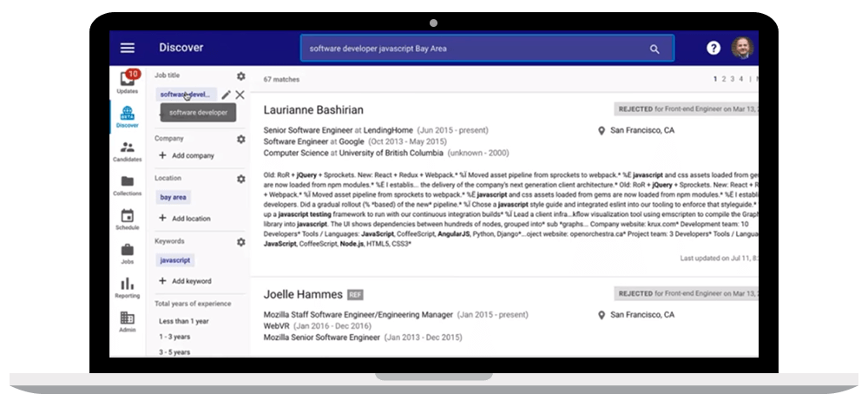Open Admin section in sidebar
Screen dimensions: 868x407
pos(128,322)
